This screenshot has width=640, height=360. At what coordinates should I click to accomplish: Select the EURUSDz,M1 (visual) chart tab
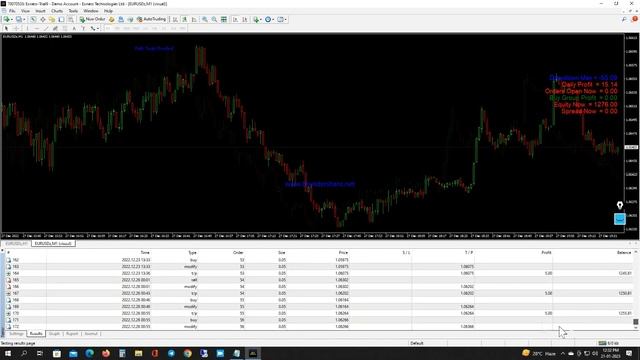tap(53, 244)
